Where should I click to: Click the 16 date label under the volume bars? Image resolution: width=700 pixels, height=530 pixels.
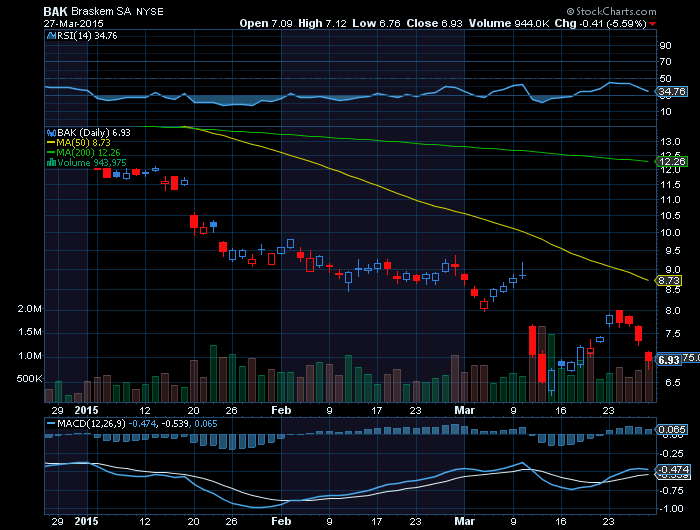(561, 410)
